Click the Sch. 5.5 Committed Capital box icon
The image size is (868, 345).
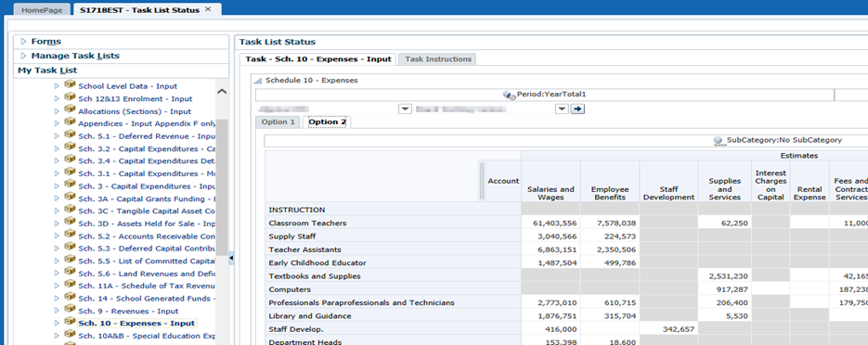click(x=70, y=260)
